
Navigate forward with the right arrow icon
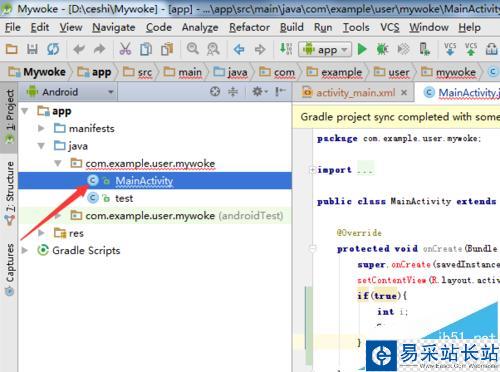point(260,49)
